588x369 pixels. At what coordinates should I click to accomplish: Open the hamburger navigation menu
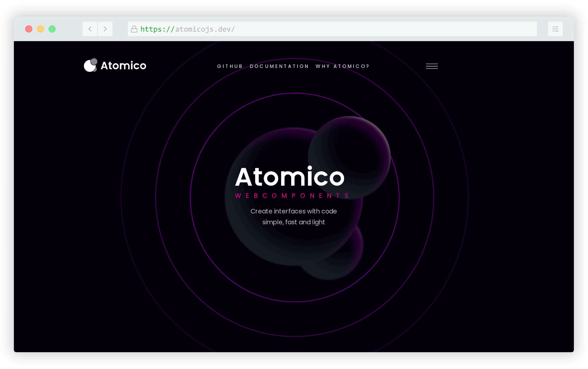point(431,66)
